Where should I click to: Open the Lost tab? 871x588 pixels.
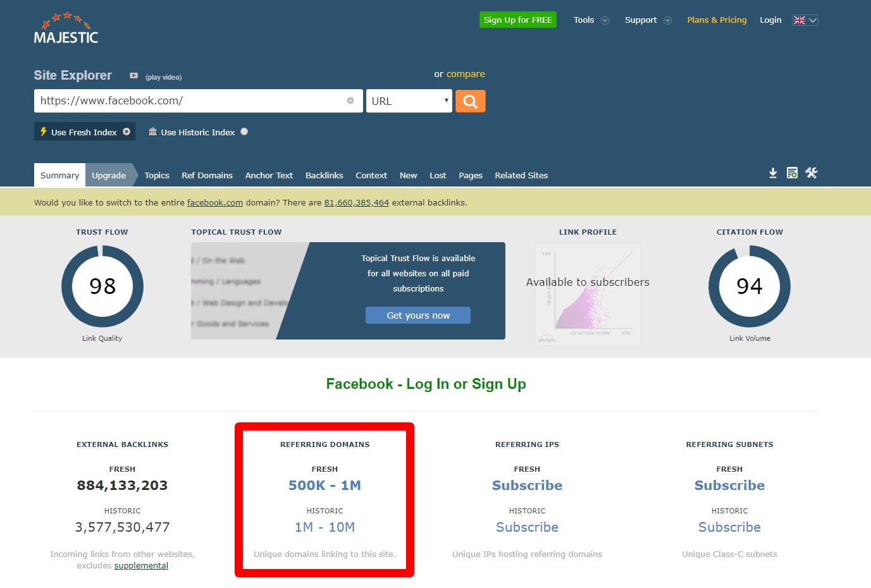click(438, 175)
